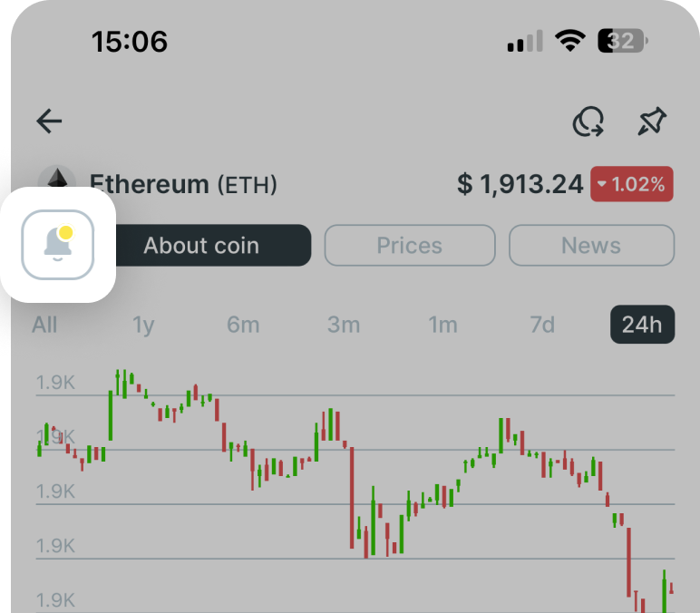Screen dimensions: 700x613
Task: Select the 1y chart range
Action: click(x=144, y=325)
